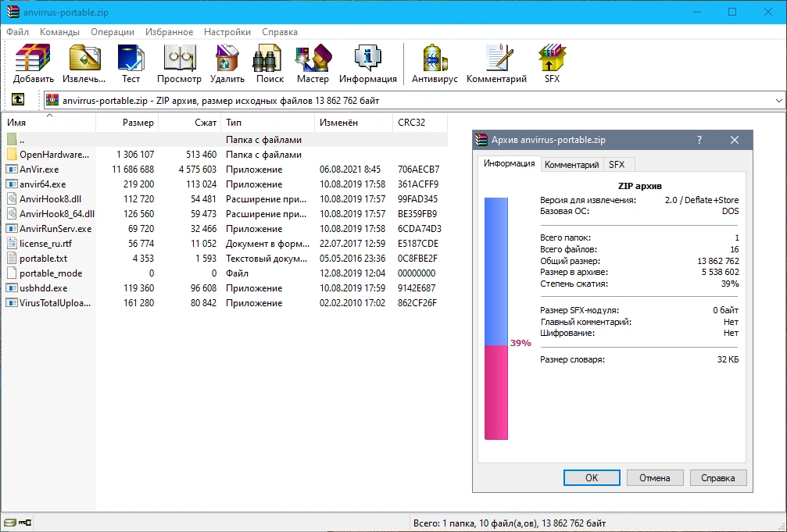787x532 pixels.
Task: Click CRC32 value 706AECB7
Action: [419, 170]
